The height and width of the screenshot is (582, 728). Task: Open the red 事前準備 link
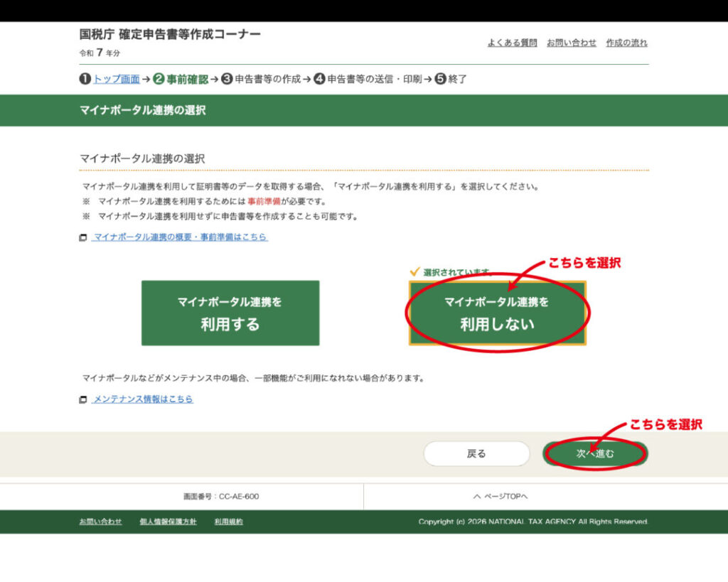point(263,202)
